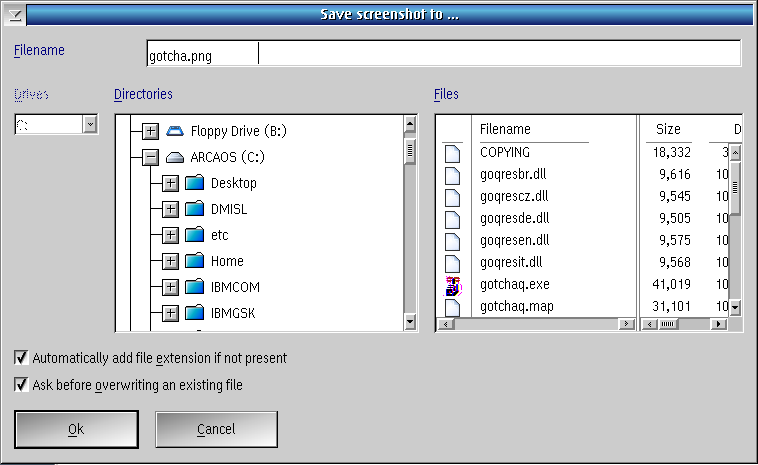Image resolution: width=758 pixels, height=465 pixels.
Task: Expand the DMISL folder node
Action: pos(170,209)
